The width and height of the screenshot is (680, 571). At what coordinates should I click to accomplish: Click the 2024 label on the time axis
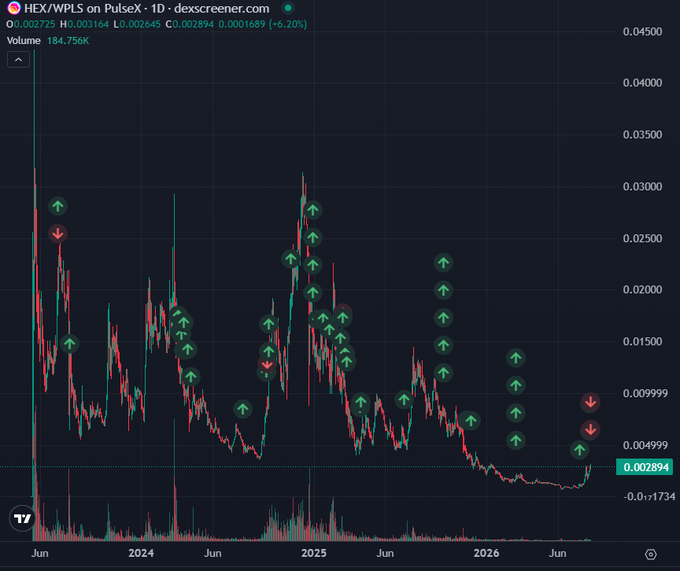[x=141, y=553]
